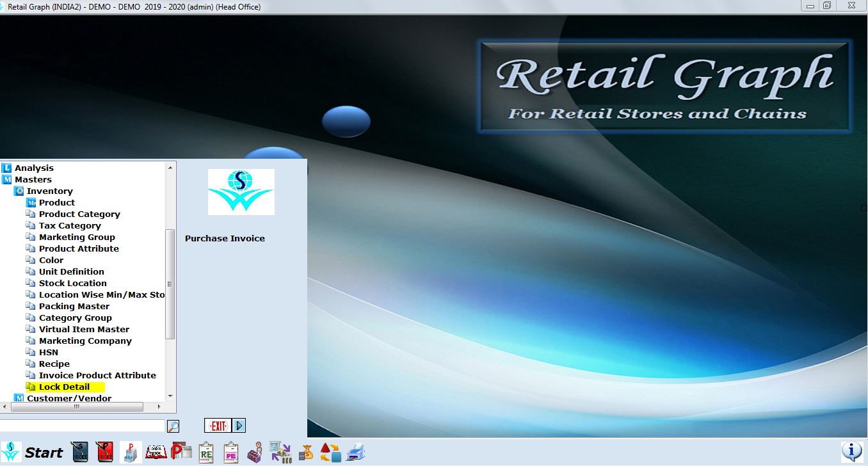Click the printer icon in the bottom toolbar
The image size is (868, 466).
click(x=356, y=452)
